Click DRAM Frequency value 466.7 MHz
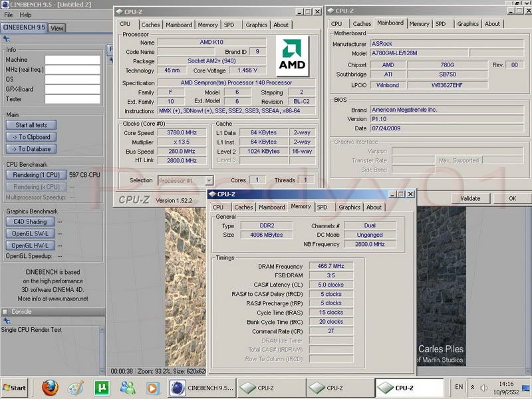Screen dimensions: 532x399 (x=331, y=266)
